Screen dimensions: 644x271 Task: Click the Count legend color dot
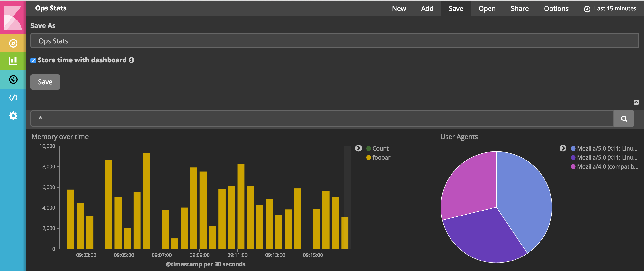pyautogui.click(x=368, y=149)
